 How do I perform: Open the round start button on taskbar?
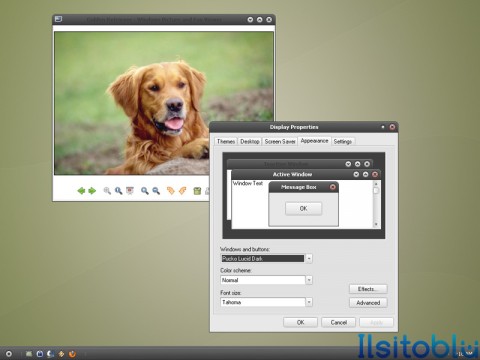(9, 354)
